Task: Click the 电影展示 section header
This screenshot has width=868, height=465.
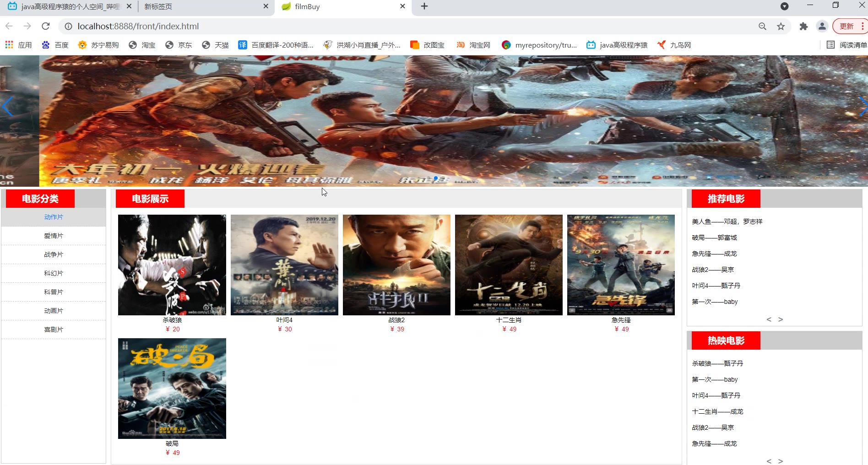Action: (x=150, y=199)
